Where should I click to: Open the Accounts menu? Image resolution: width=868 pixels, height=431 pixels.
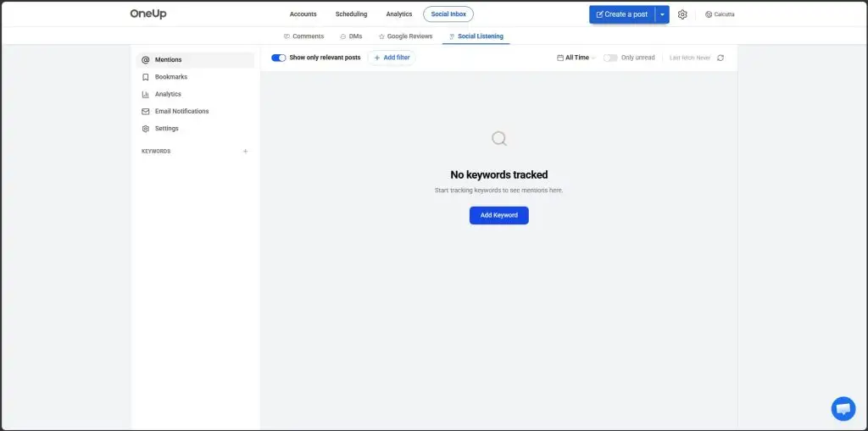[303, 14]
